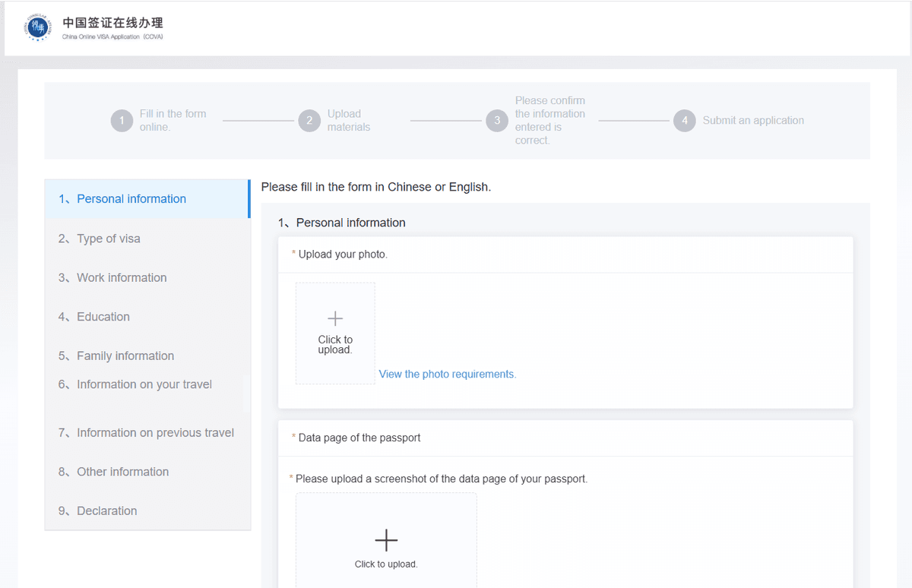This screenshot has width=912, height=588.
Task: Click the 'Data page of the passport' heading
Action: tap(359, 438)
